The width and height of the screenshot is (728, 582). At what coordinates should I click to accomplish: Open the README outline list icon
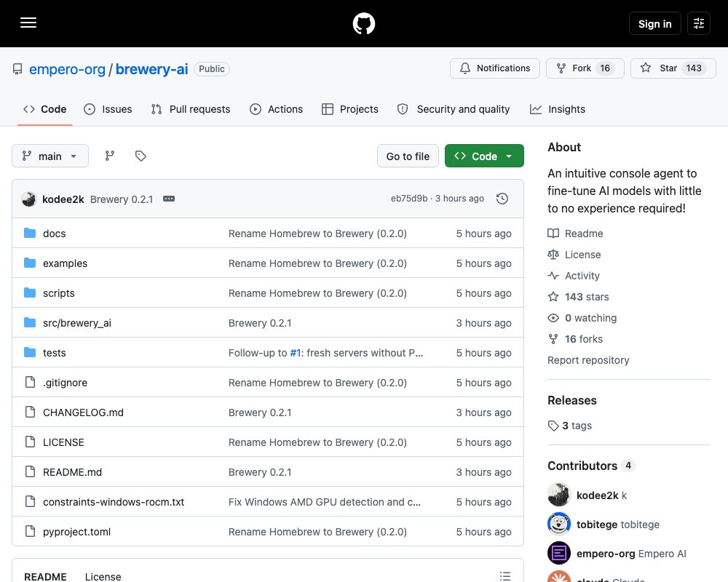click(x=505, y=576)
